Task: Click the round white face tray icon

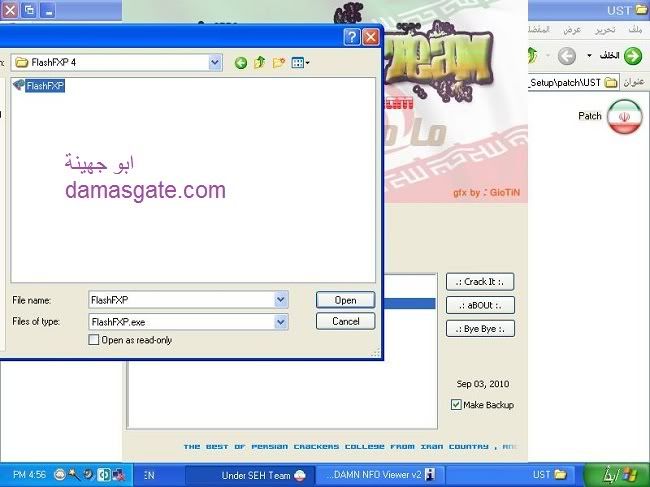Action: coord(60,474)
